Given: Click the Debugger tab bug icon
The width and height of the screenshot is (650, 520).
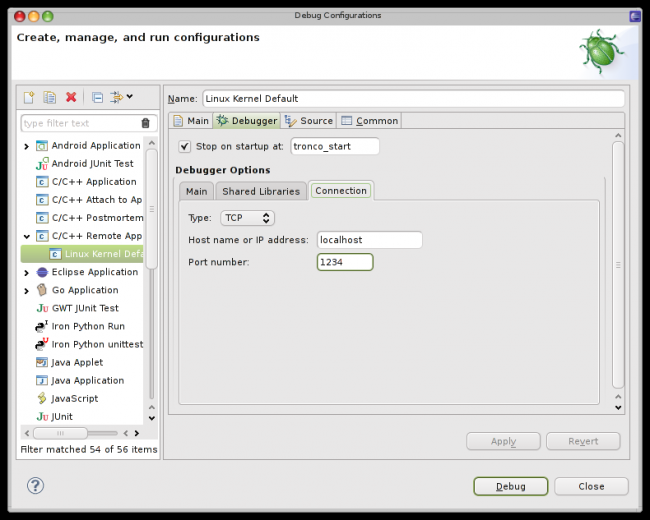Looking at the screenshot, I should tap(222, 120).
